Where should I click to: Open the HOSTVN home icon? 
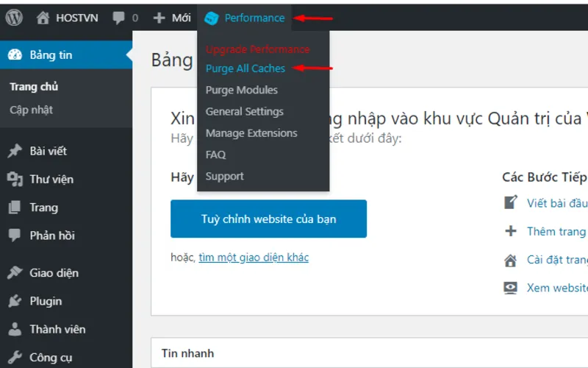43,18
